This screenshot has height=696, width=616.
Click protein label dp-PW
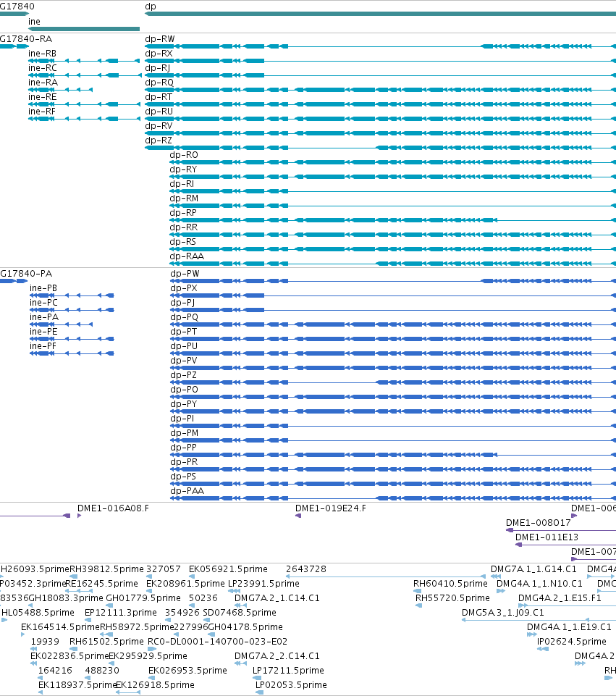pyautogui.click(x=185, y=274)
